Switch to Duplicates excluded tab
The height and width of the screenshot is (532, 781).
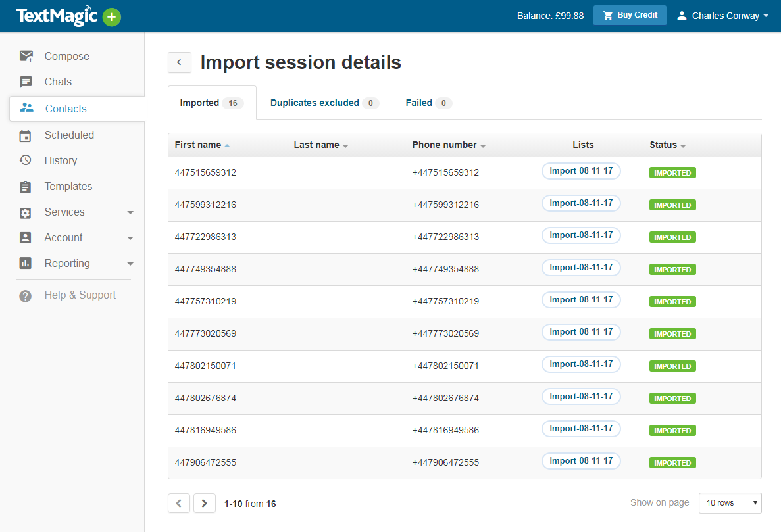[324, 103]
